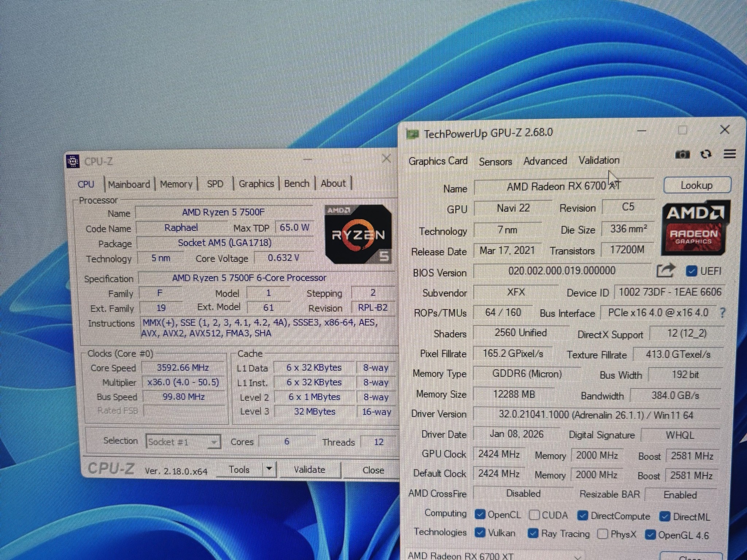Viewport: 747px width, 560px height.
Task: Open the Tools dropdown arrow in CPU-Z
Action: coord(269,469)
